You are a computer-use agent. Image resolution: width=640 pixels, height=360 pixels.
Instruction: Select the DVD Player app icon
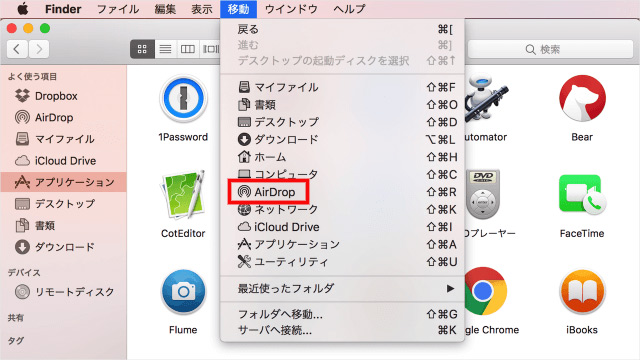(x=483, y=195)
